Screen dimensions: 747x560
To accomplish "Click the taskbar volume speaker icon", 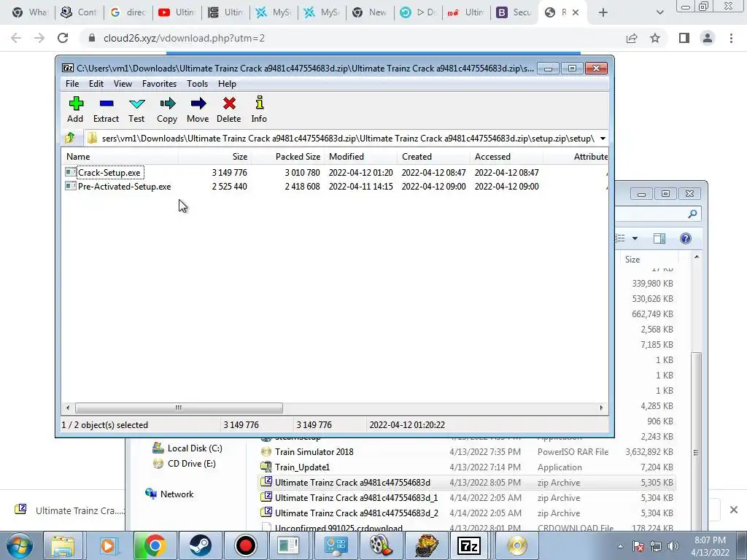I will [673, 546].
